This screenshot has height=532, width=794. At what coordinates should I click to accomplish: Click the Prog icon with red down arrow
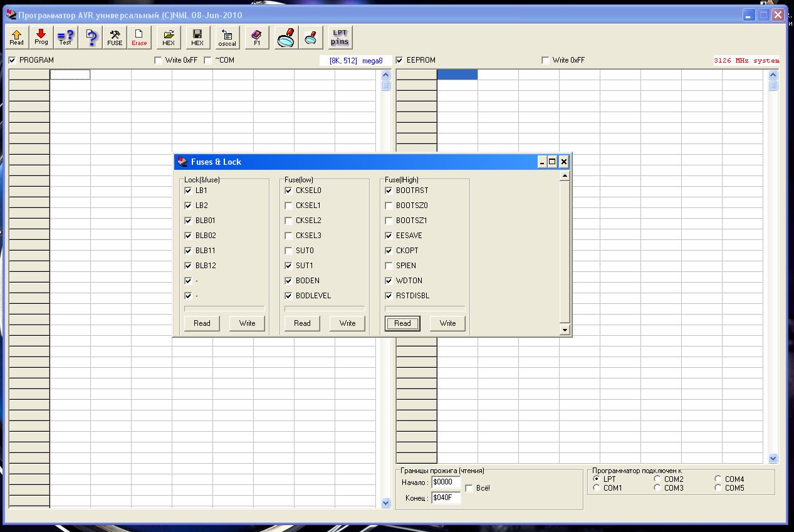[x=41, y=38]
